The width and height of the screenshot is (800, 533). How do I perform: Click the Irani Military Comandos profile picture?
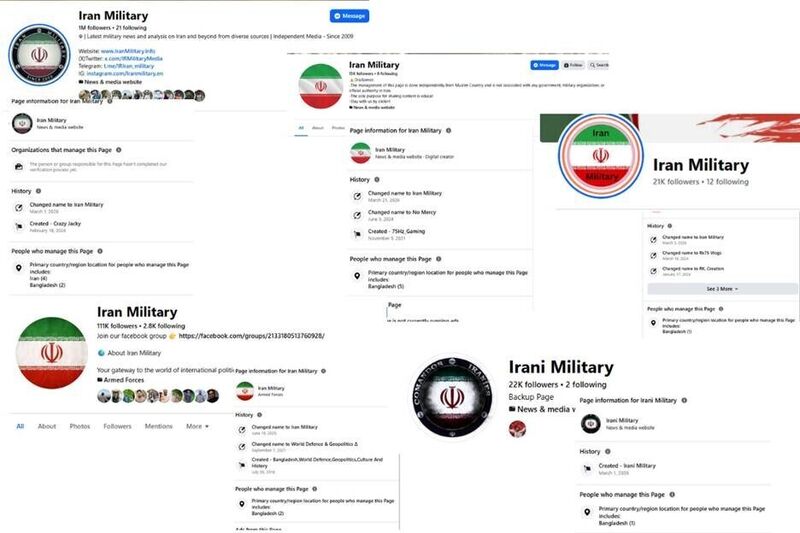[452, 397]
